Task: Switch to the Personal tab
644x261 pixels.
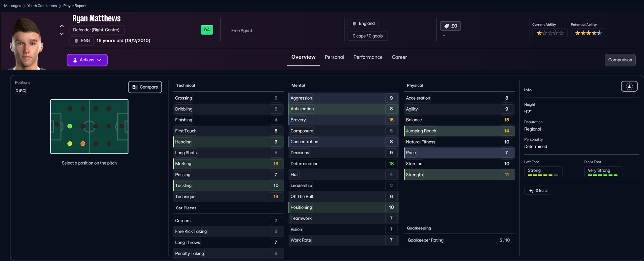Action: (334, 57)
